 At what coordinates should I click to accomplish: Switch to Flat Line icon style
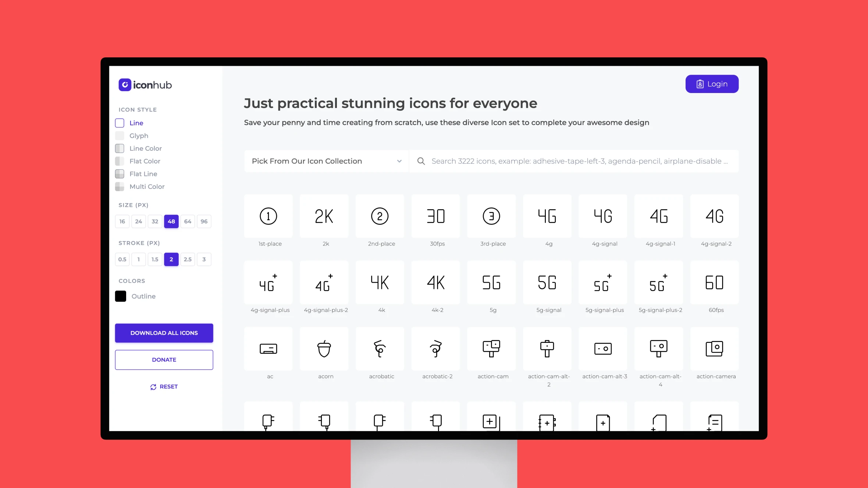(143, 173)
